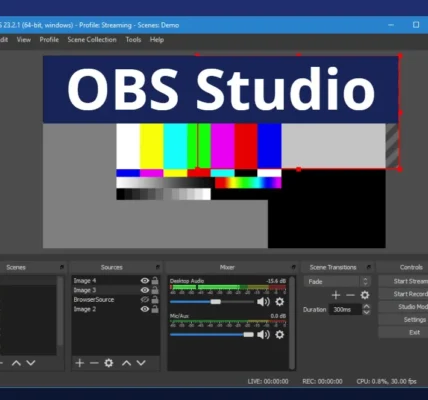
Task: Undock the Scene Transitions panel
Action: [x=369, y=267]
